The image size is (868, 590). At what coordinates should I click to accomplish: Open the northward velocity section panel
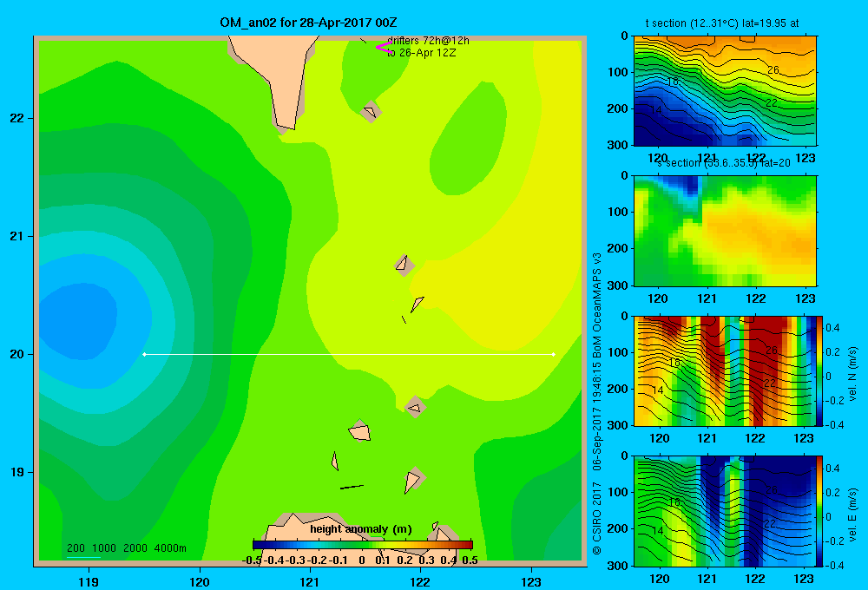click(x=725, y=370)
